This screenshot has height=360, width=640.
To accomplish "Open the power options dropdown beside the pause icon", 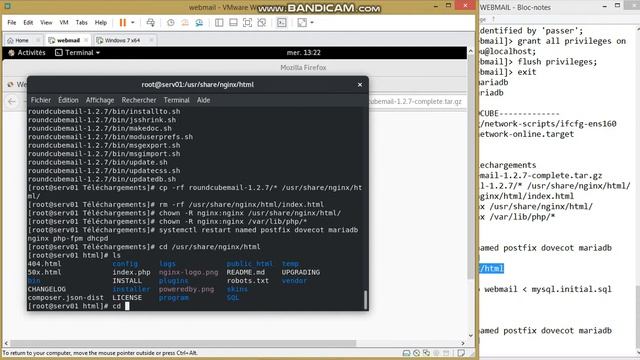I will pos(133,22).
